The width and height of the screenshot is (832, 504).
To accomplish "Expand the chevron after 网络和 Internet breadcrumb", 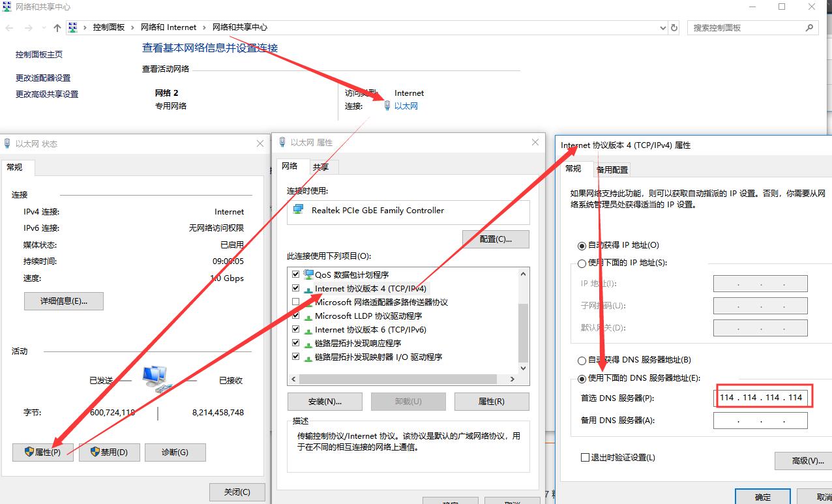I will 204,27.
